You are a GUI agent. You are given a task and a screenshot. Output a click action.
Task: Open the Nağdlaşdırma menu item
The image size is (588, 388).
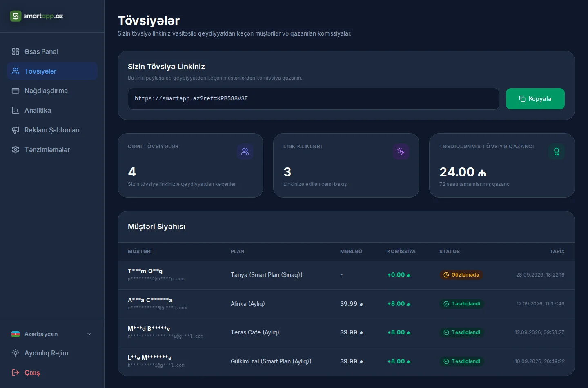52,91
